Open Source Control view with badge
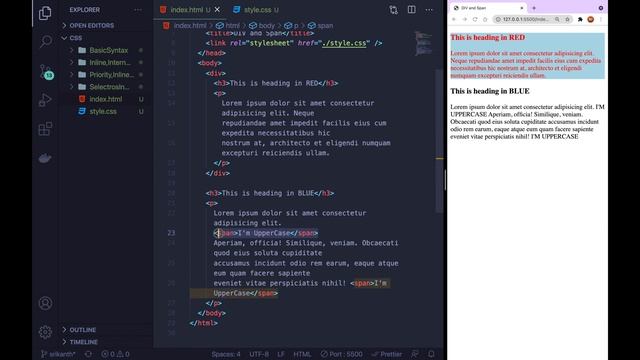 pos(46,72)
